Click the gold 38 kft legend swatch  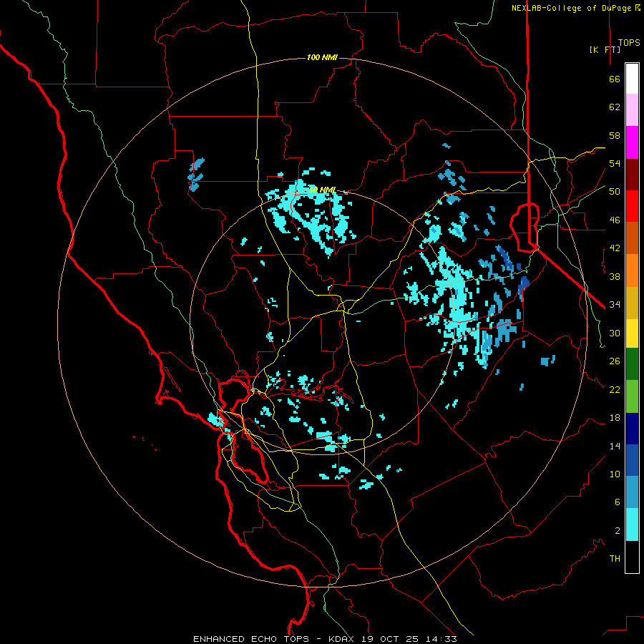tap(632, 303)
